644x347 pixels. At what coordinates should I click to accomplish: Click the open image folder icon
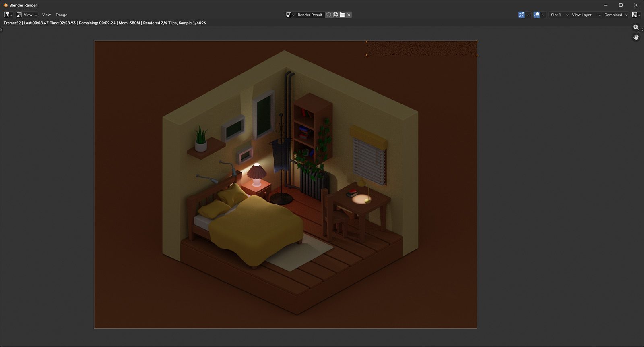coord(342,15)
